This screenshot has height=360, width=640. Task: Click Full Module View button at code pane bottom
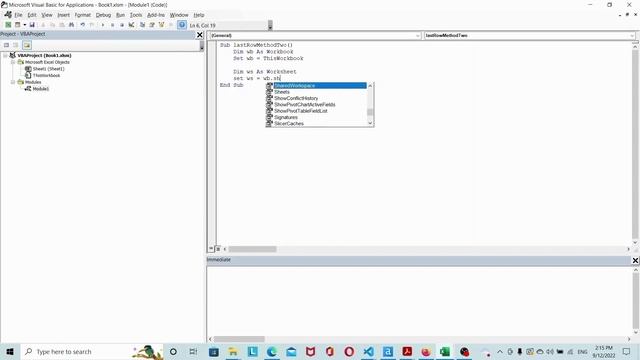point(218,249)
